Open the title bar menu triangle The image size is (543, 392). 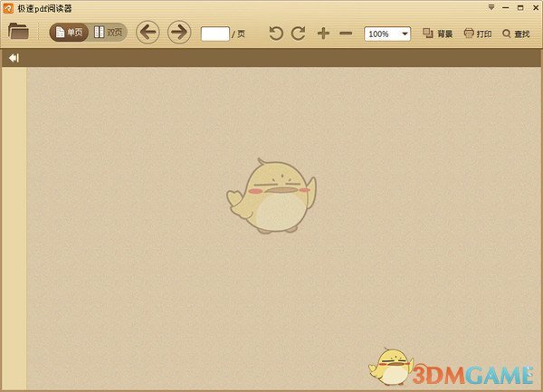491,7
